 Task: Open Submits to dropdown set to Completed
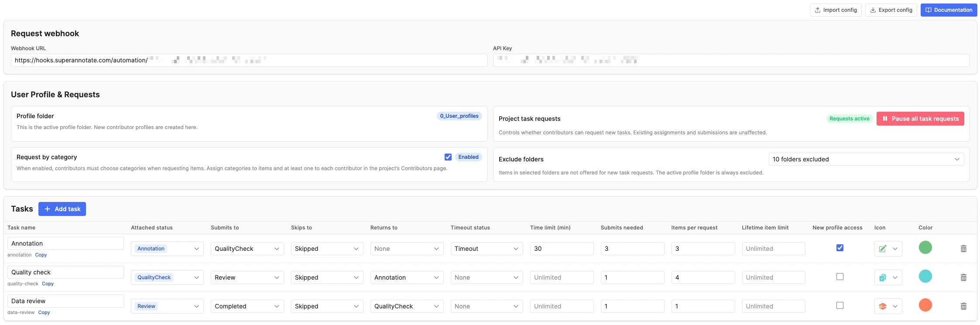pyautogui.click(x=247, y=306)
